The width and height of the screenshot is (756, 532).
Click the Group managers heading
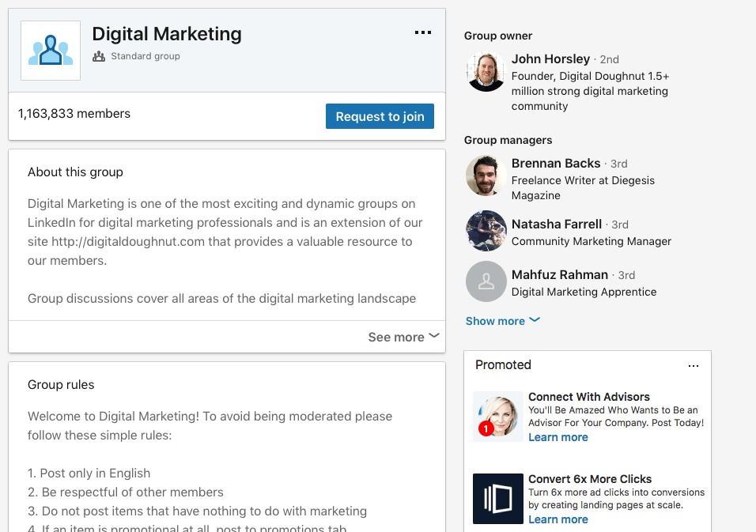pos(508,140)
